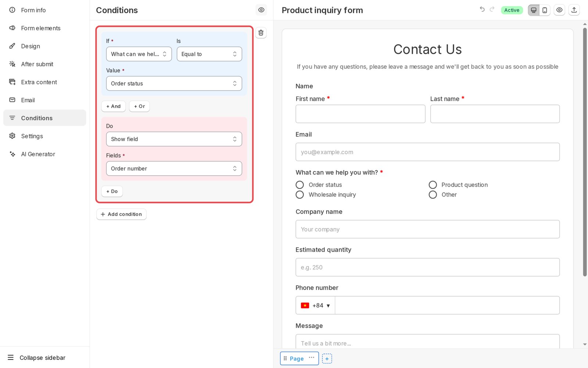Launch the AI Generator
Image resolution: width=588 pixels, height=368 pixels.
(45, 154)
